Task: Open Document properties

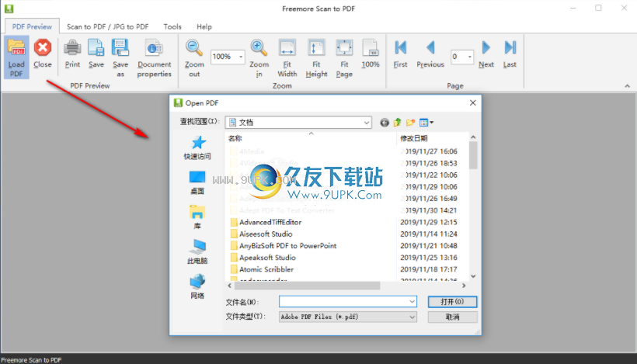Action: [x=154, y=57]
